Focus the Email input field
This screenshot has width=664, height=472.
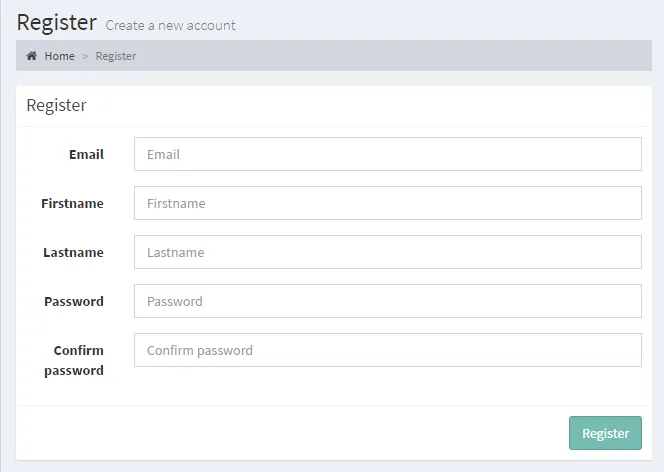click(x=388, y=154)
